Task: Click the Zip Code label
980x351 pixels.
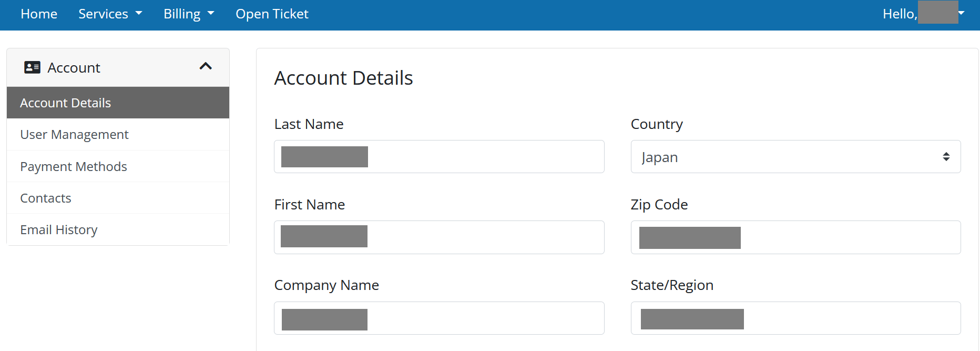Action: (x=659, y=205)
